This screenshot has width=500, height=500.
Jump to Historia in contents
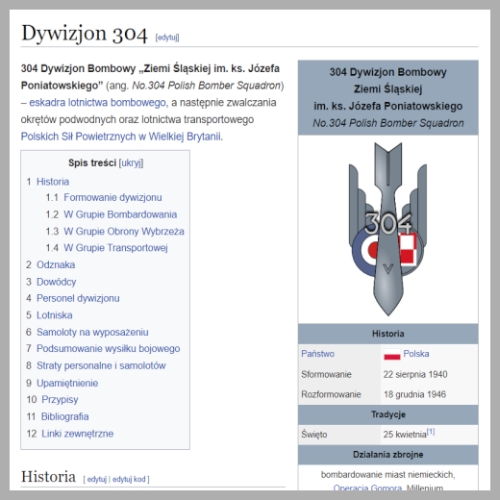[53, 182]
